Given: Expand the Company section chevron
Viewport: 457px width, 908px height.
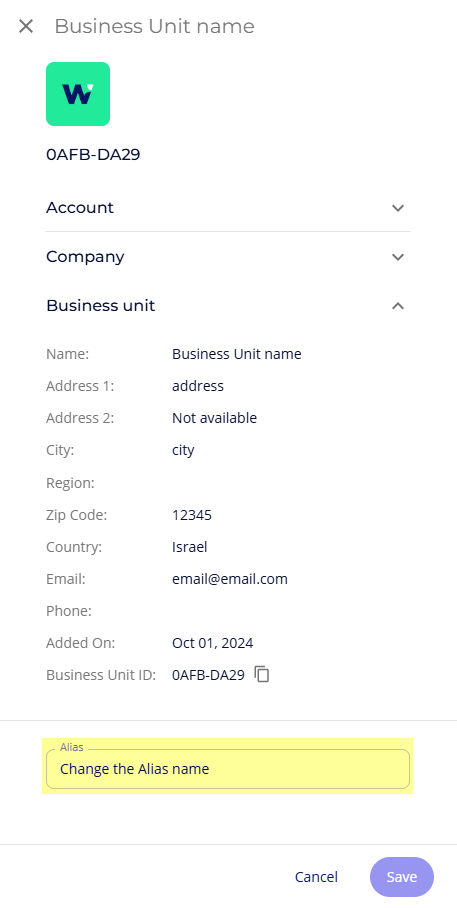Looking at the screenshot, I should pos(397,257).
